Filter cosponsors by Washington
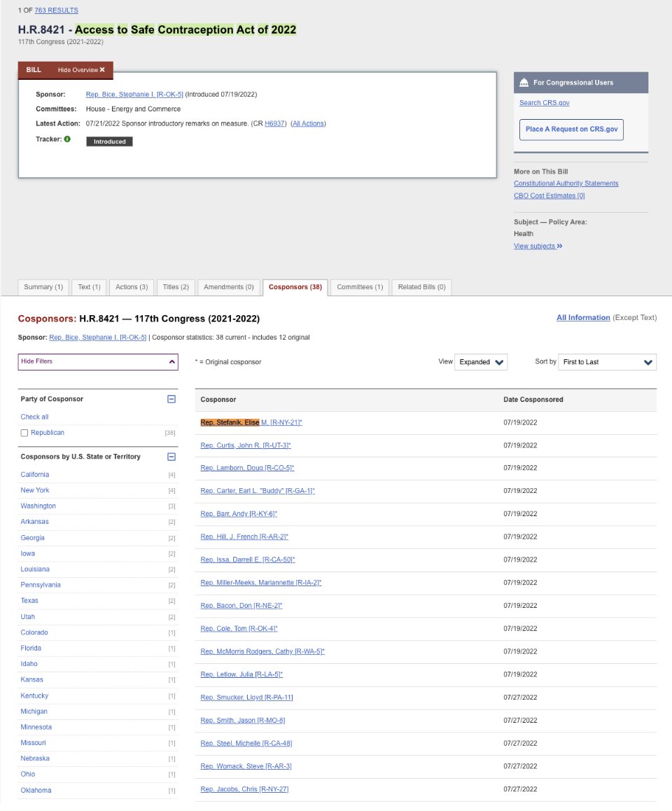This screenshot has width=672, height=811. [x=38, y=506]
